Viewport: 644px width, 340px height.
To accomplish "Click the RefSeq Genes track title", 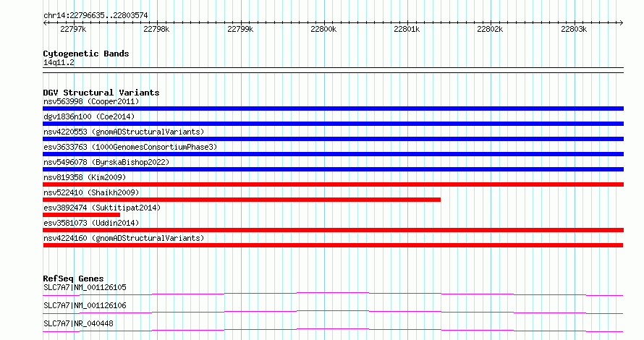I will coord(73,279).
